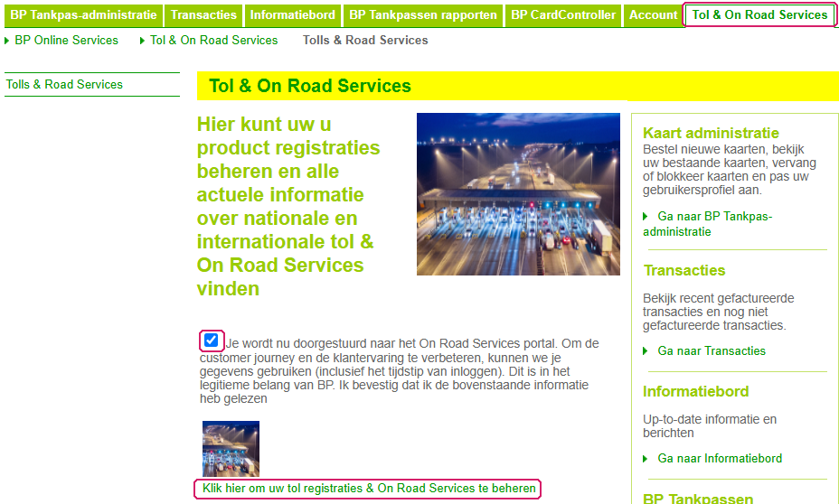Open the BP Tankpas-administratie tab

(83, 15)
